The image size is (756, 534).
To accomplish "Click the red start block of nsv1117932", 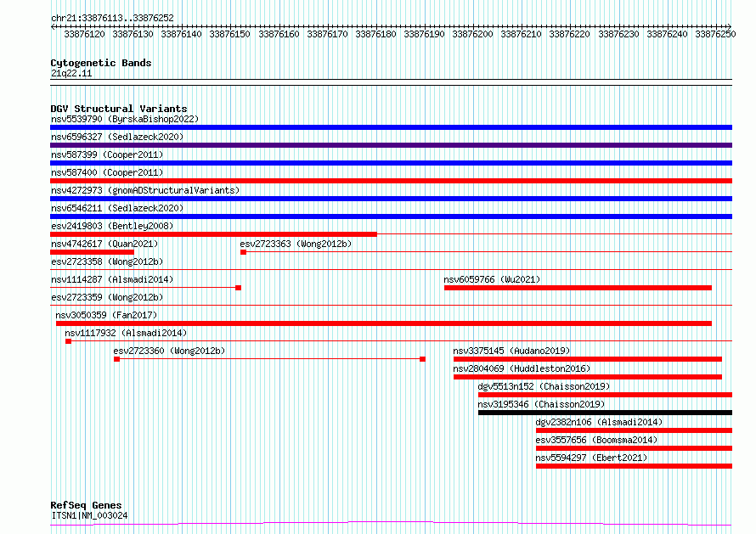I will pos(69,341).
